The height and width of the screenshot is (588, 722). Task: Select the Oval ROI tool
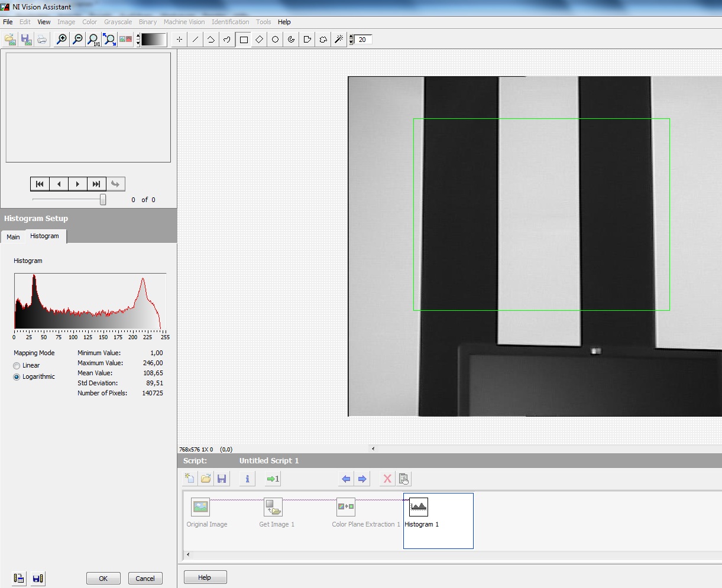coord(276,40)
